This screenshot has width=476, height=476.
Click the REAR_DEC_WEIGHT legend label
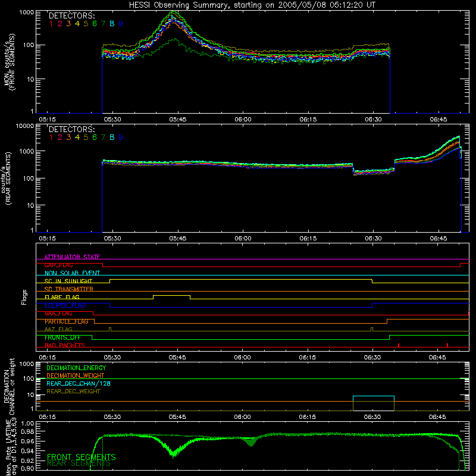point(73,392)
